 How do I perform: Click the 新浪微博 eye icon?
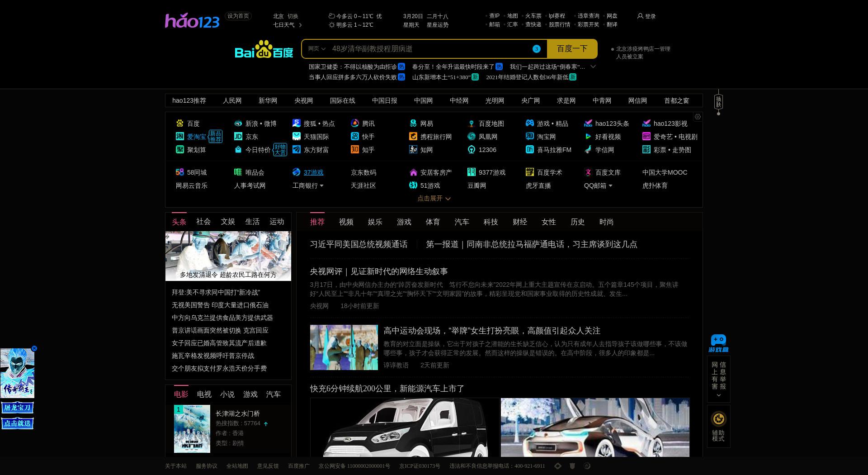[238, 123]
